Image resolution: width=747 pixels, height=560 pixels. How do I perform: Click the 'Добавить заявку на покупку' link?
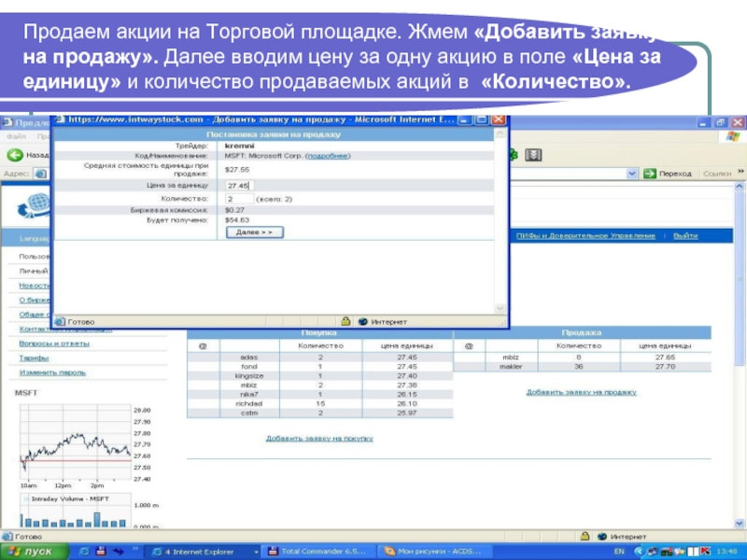coord(319,438)
